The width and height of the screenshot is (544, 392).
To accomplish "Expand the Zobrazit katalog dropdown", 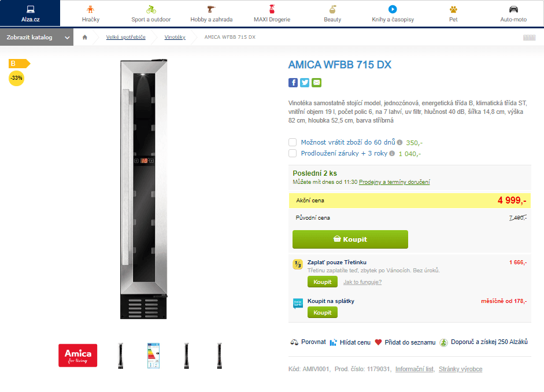I will point(37,37).
